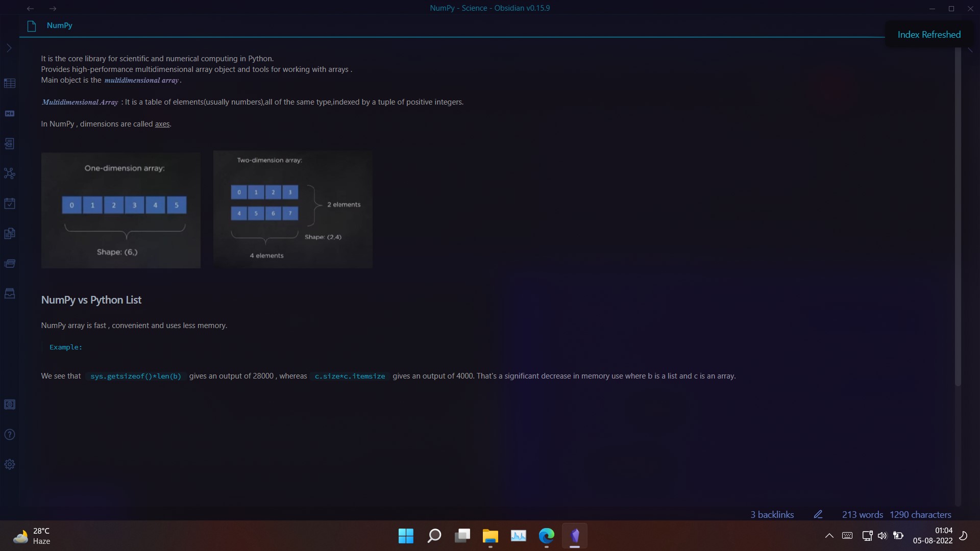Viewport: 980px width, 551px height.
Task: Toggle between edit and reading mode
Action: pyautogui.click(x=818, y=514)
